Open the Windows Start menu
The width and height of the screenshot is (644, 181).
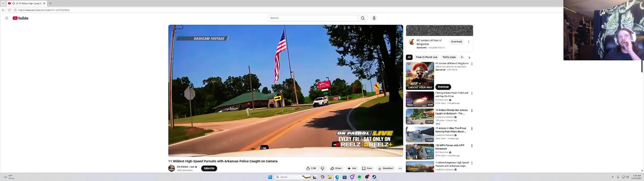270,177
